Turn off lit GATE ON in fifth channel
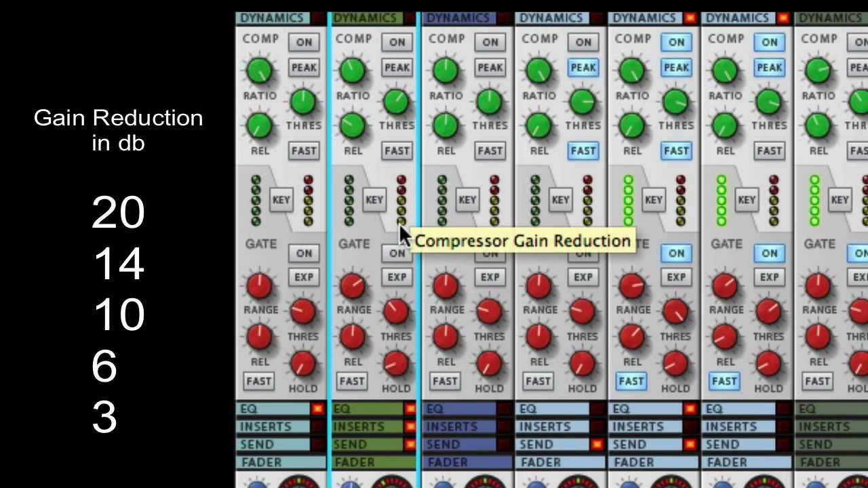Screen dimensions: 868x488 [x=676, y=253]
